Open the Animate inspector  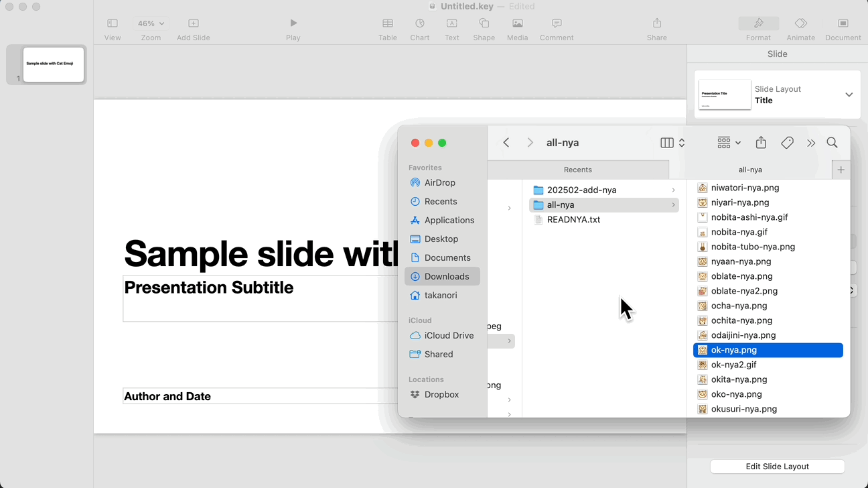click(800, 23)
